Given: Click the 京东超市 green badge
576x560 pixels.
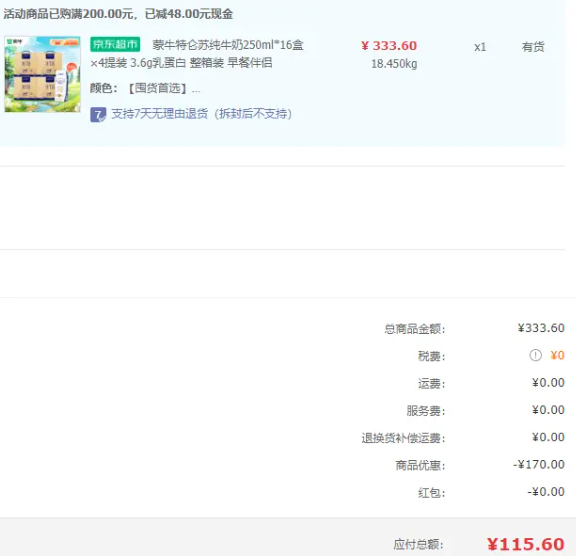Looking at the screenshot, I should tap(115, 44).
